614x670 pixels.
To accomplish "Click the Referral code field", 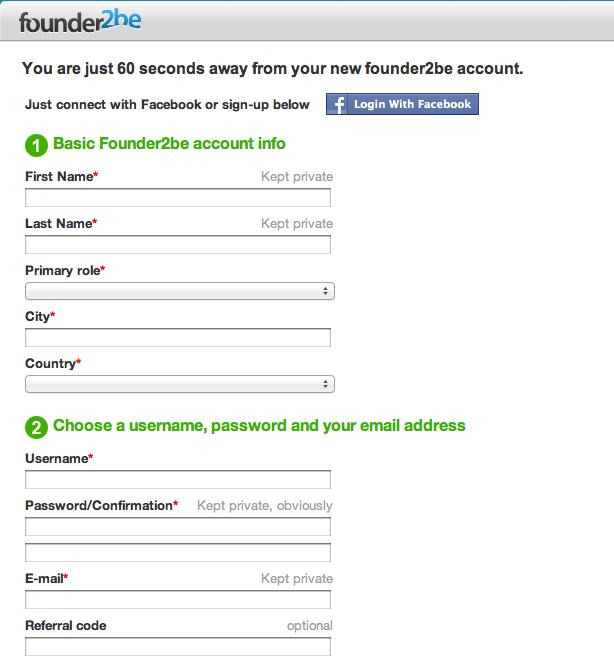I will [x=178, y=647].
